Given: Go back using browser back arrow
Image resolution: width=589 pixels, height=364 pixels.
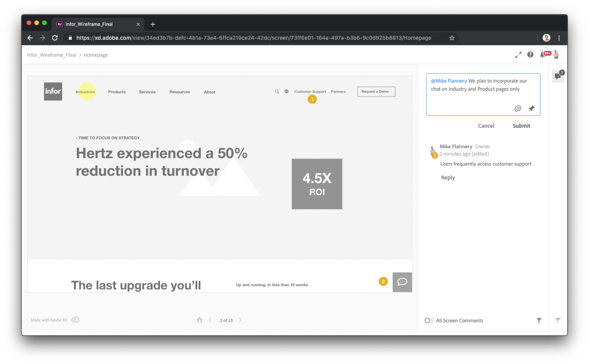Looking at the screenshot, I should click(30, 38).
